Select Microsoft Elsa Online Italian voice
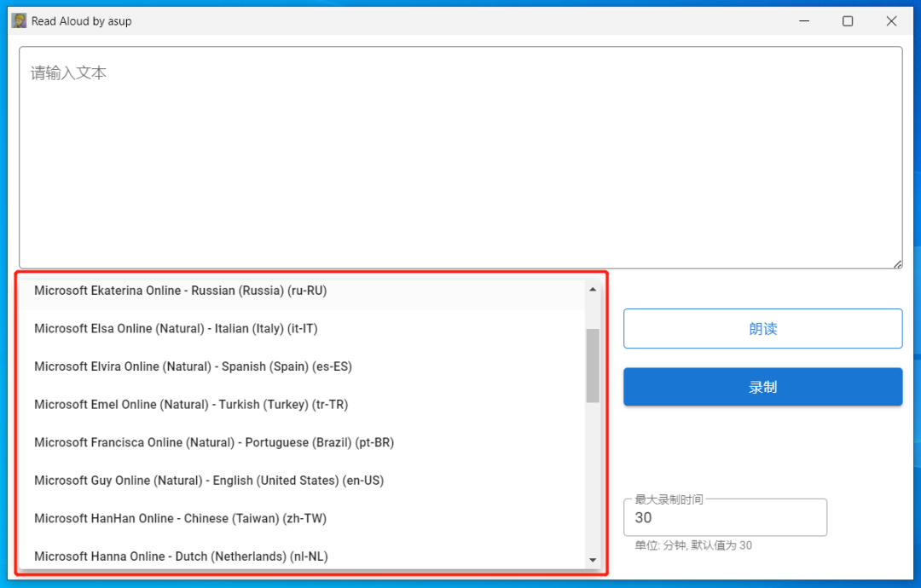Screen dimensions: 921x588 point(302,329)
